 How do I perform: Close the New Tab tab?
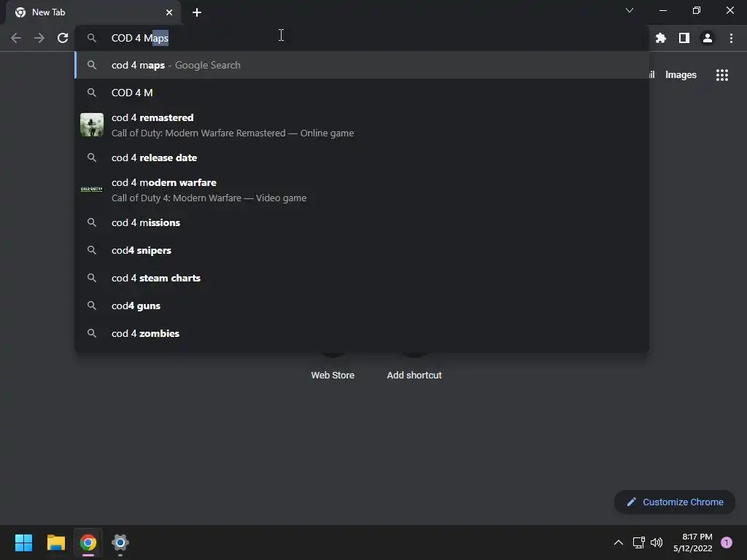click(169, 12)
